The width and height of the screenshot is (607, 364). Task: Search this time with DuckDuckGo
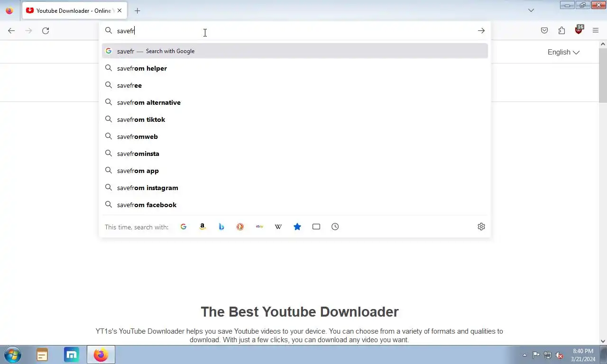[x=240, y=227]
